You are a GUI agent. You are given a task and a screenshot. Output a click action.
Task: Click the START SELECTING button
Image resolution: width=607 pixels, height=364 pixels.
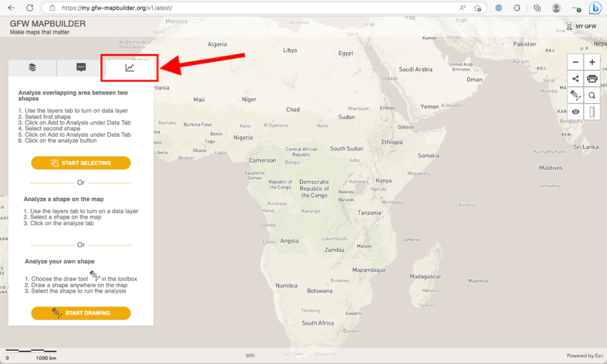[81, 162]
